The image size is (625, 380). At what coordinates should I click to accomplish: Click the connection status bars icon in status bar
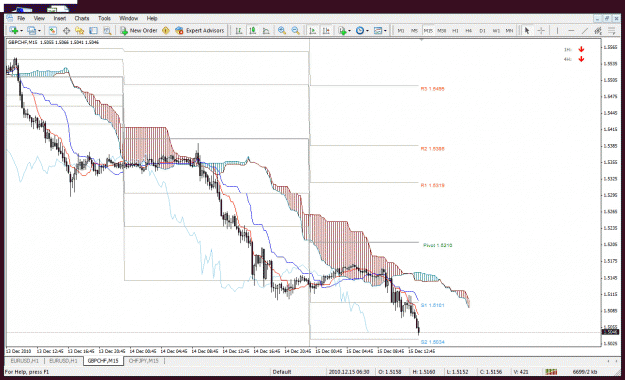click(x=551, y=372)
